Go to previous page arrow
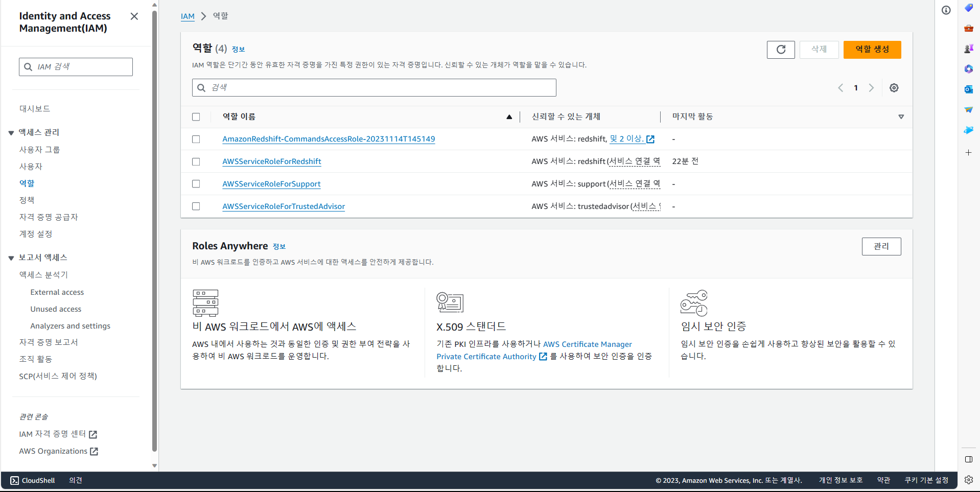Image resolution: width=980 pixels, height=492 pixels. [841, 88]
